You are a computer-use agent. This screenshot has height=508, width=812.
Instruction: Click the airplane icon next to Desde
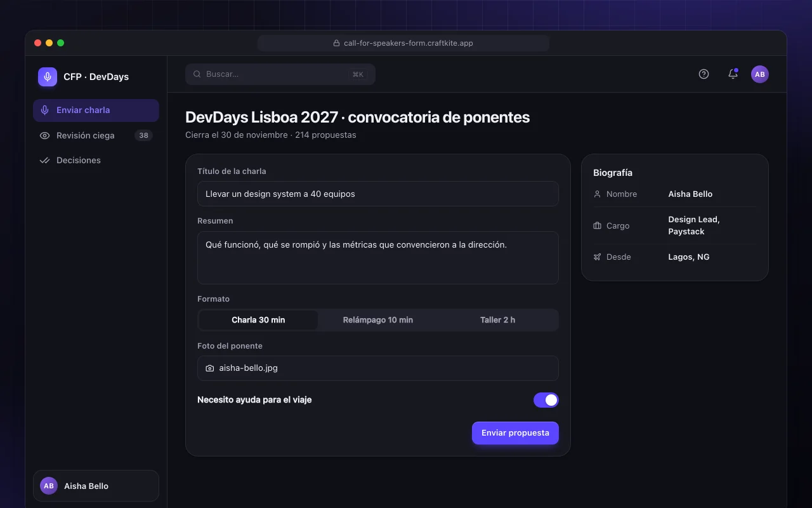pos(597,257)
